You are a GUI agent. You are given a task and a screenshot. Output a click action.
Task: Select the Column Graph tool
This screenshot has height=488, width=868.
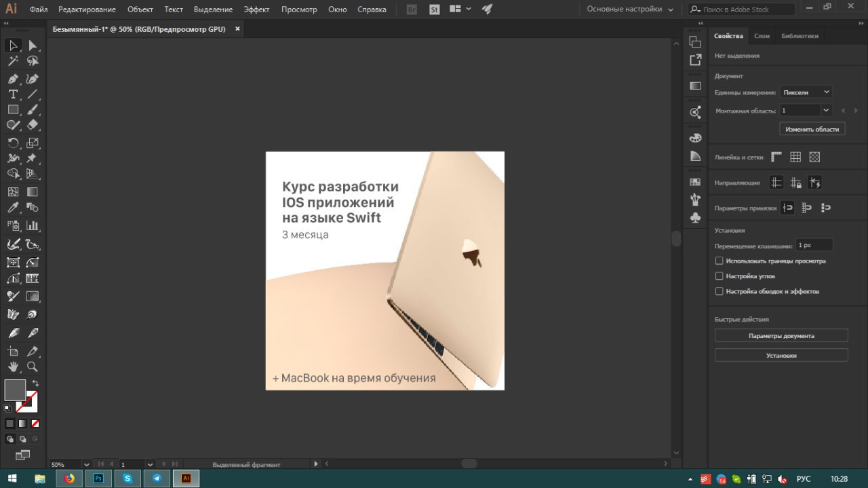(x=33, y=225)
